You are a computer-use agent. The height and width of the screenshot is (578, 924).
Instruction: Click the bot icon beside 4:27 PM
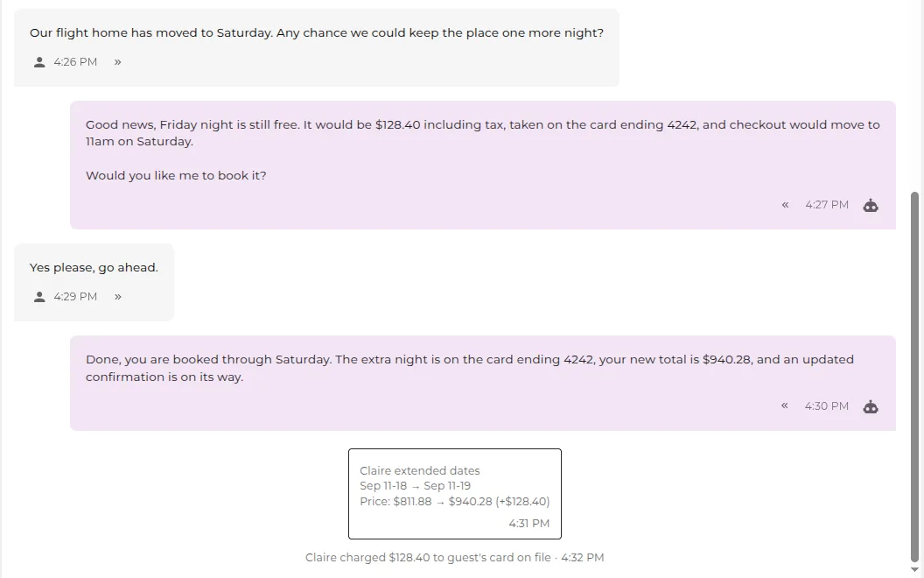[x=871, y=205]
